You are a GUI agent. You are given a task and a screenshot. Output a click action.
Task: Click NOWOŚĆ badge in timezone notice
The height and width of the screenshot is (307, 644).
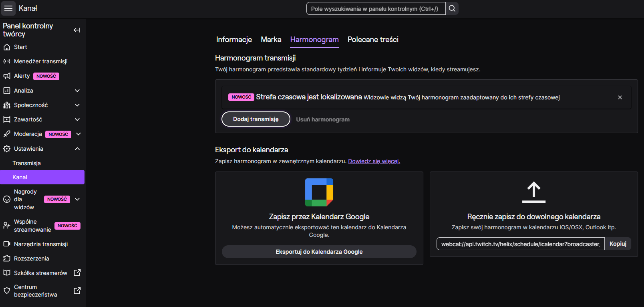click(x=241, y=97)
